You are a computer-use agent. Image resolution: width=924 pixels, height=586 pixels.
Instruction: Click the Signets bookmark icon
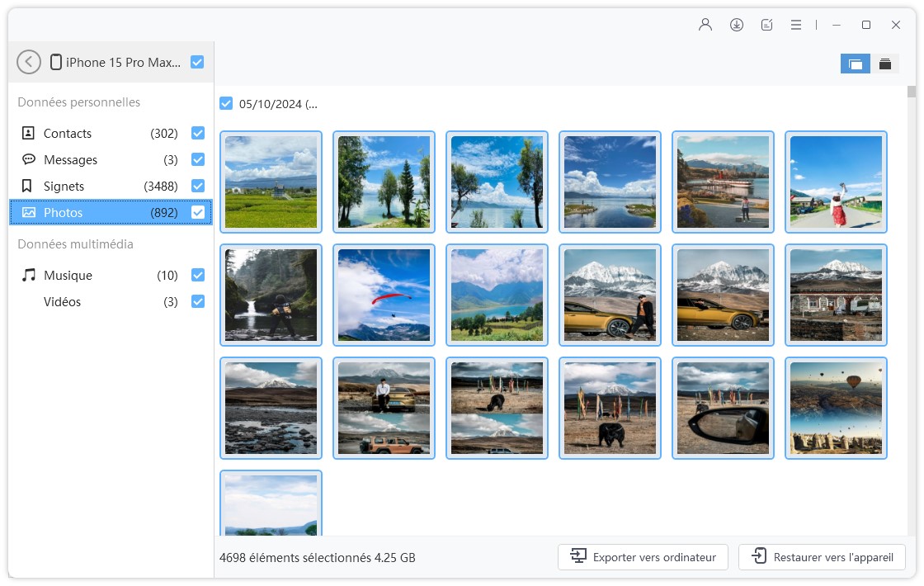point(27,187)
